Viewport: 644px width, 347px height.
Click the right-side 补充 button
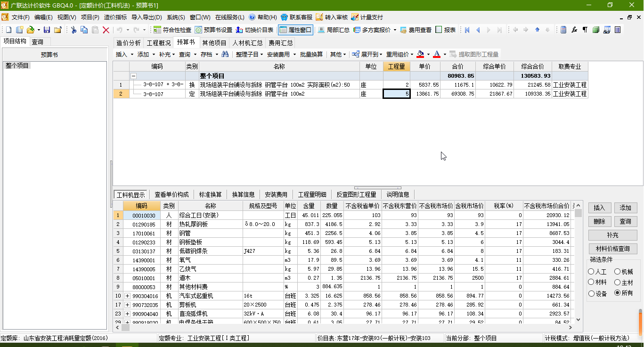pyautogui.click(x=612, y=235)
